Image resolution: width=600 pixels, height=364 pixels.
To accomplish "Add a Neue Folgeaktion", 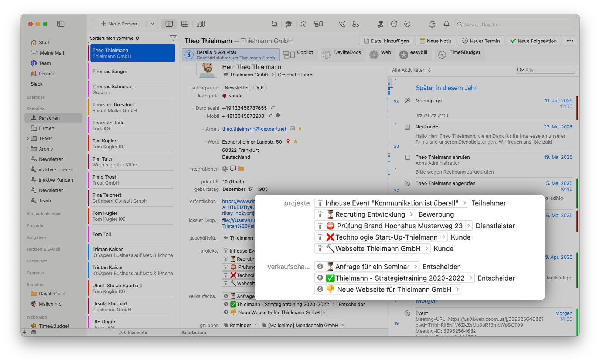I will (x=533, y=41).
